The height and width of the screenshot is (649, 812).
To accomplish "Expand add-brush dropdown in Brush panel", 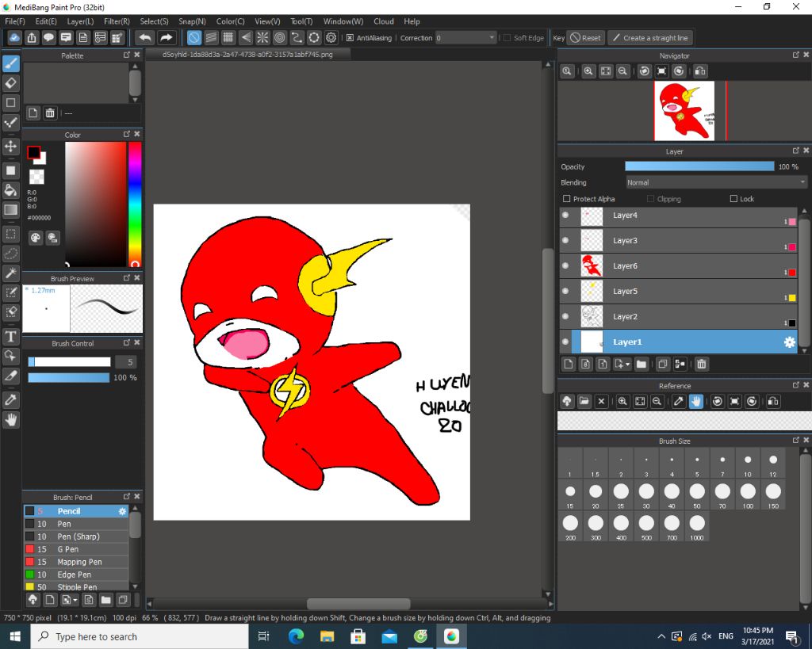I will coord(75,600).
